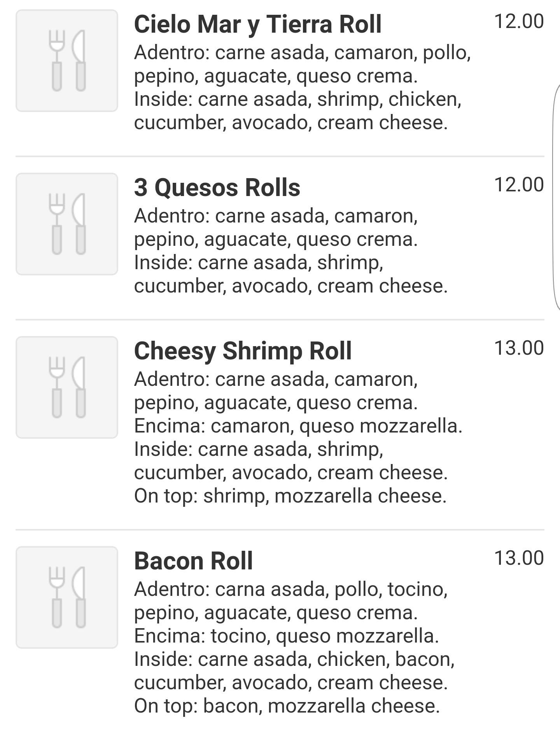
Task: Select the 3 Quesos Rolls heading
Action: (x=217, y=187)
